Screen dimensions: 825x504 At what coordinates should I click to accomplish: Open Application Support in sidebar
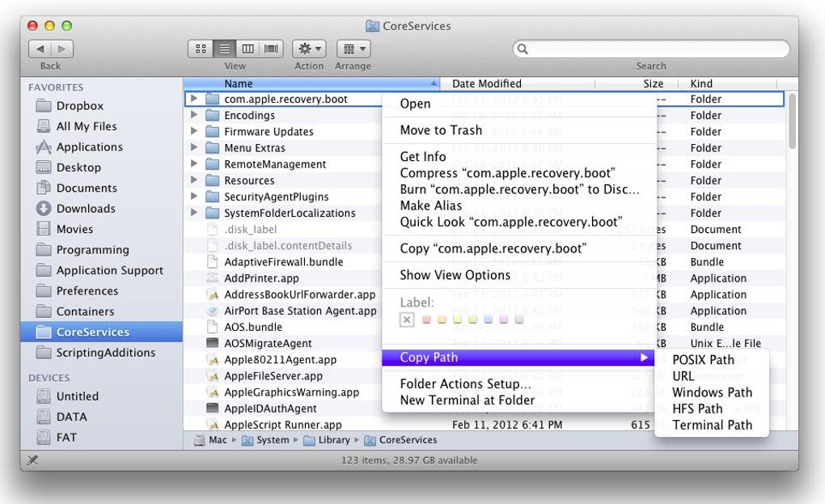coord(102,270)
